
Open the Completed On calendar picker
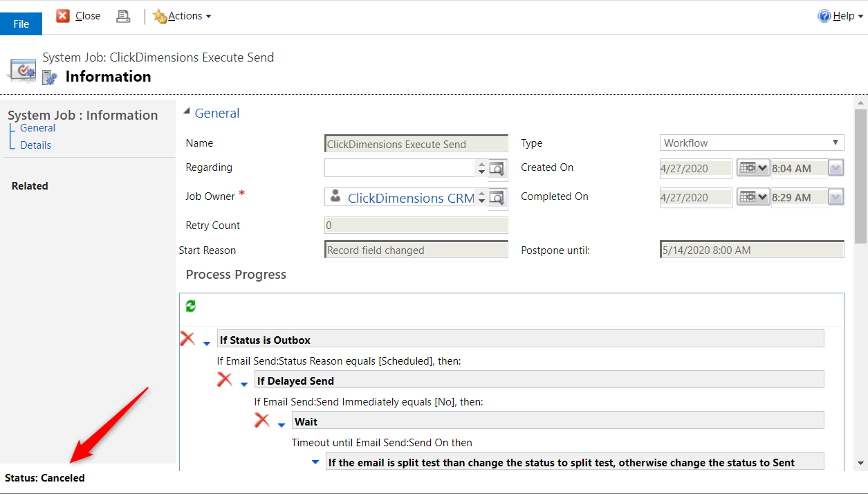coord(752,197)
